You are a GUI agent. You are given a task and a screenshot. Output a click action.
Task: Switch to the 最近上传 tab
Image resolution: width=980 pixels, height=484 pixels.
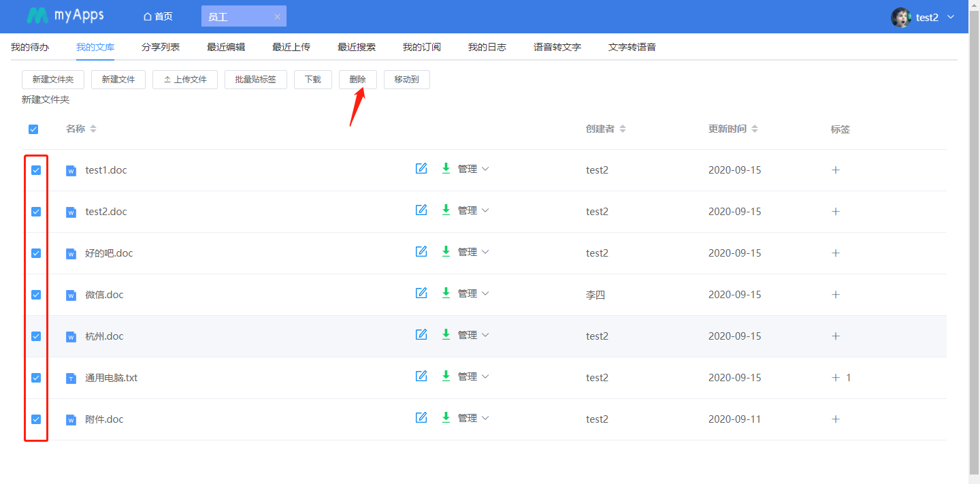291,47
